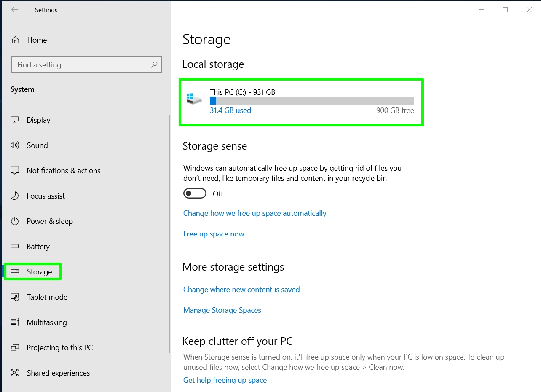Click the 900 GB free text
This screenshot has width=541, height=392.
pyautogui.click(x=395, y=110)
